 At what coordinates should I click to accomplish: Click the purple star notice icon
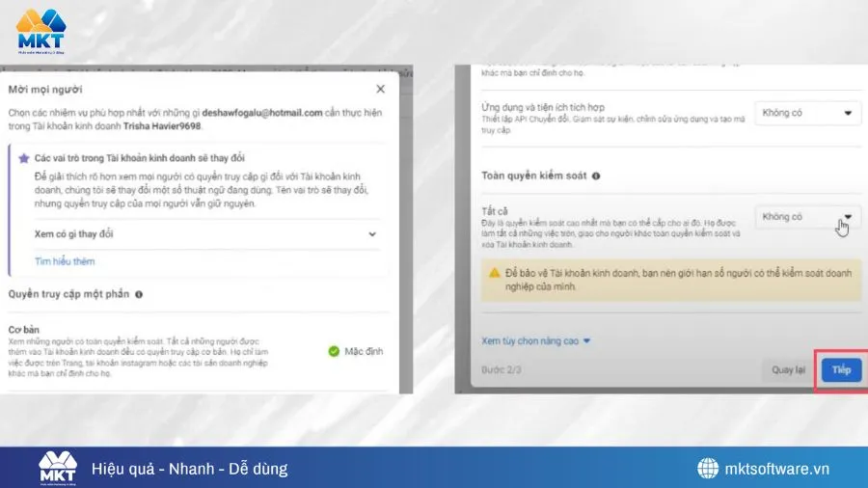(x=24, y=158)
